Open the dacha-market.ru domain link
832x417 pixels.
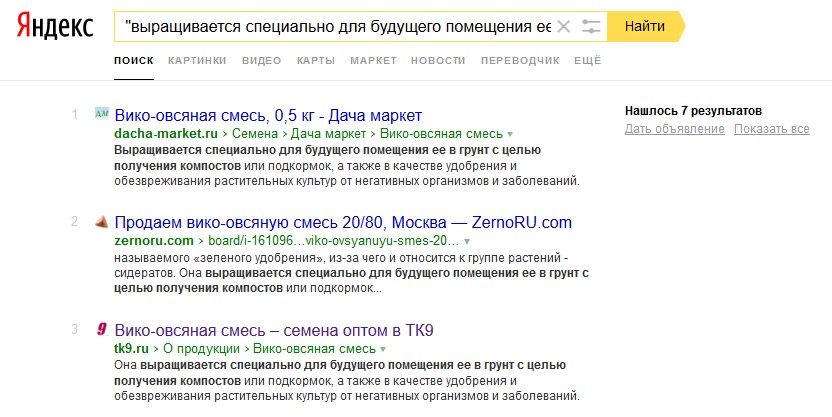(166, 134)
